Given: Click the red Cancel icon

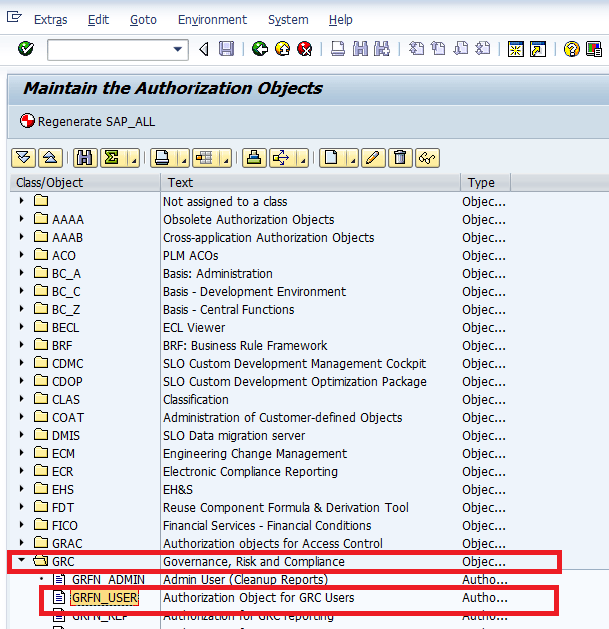Looking at the screenshot, I should (x=305, y=49).
